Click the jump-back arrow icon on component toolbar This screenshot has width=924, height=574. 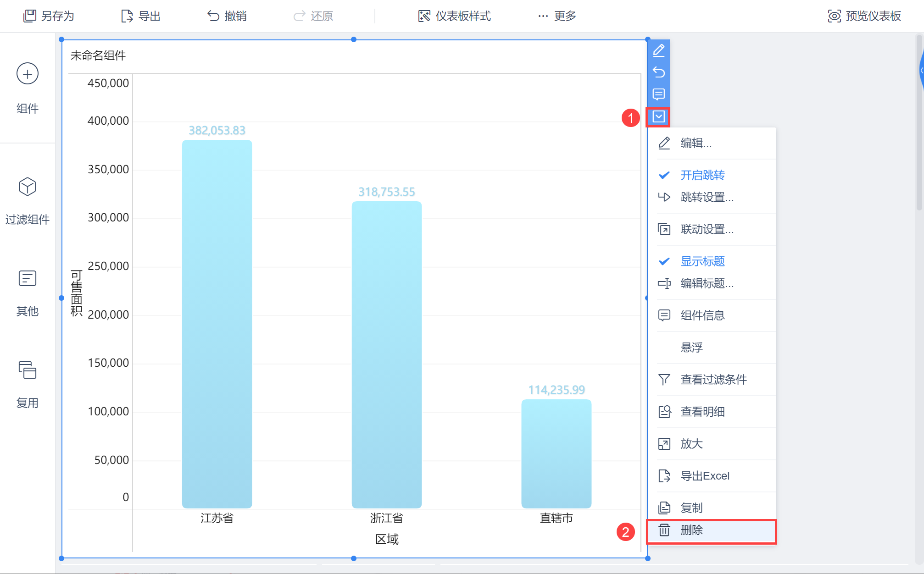(x=658, y=72)
